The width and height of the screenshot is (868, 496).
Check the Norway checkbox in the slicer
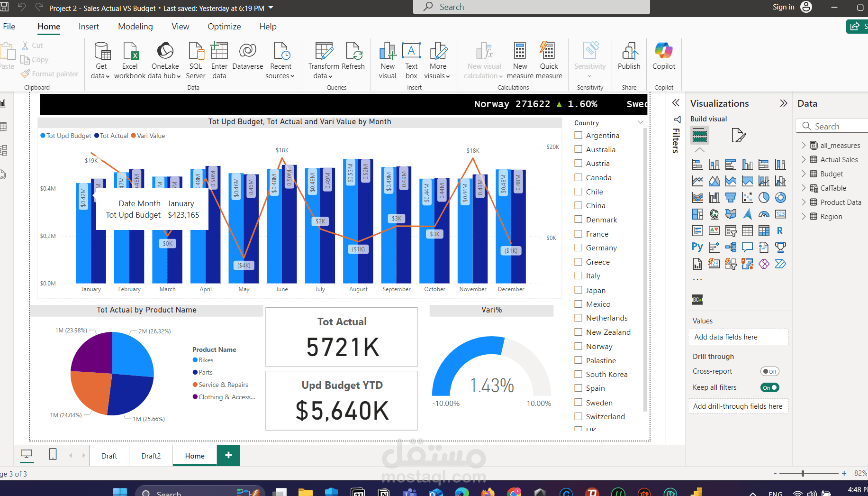(578, 346)
